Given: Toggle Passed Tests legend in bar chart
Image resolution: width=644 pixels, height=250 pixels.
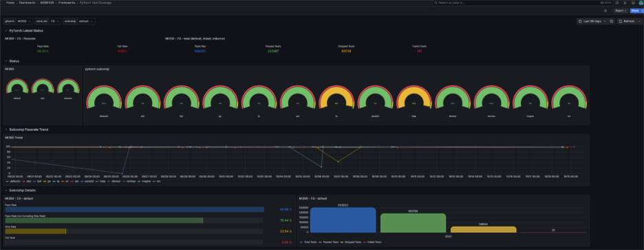Looking at the screenshot, I should pyautogui.click(x=331, y=242).
